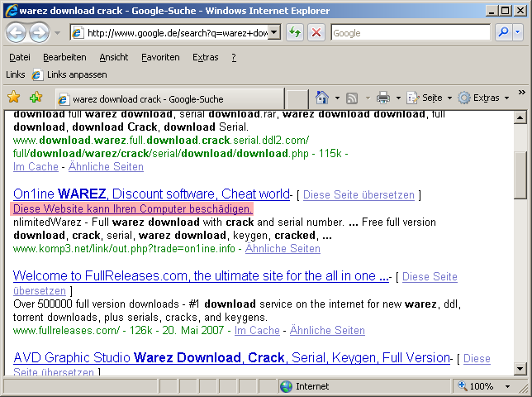Click the Internet zone globe in status bar
The width and height of the screenshot is (532, 397).
[x=287, y=386]
